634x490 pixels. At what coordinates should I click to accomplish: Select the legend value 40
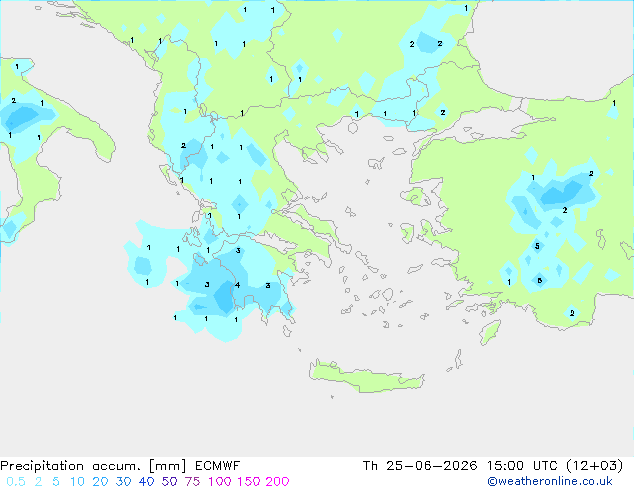click(x=146, y=482)
